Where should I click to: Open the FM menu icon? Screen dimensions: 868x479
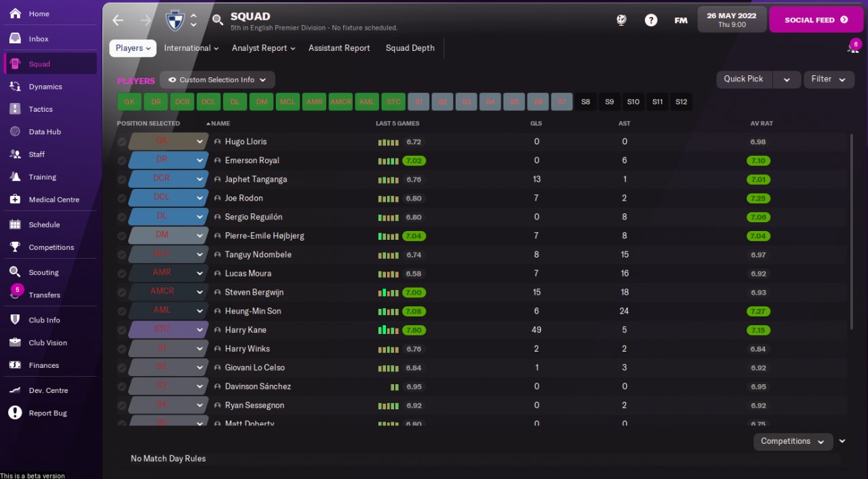click(681, 20)
